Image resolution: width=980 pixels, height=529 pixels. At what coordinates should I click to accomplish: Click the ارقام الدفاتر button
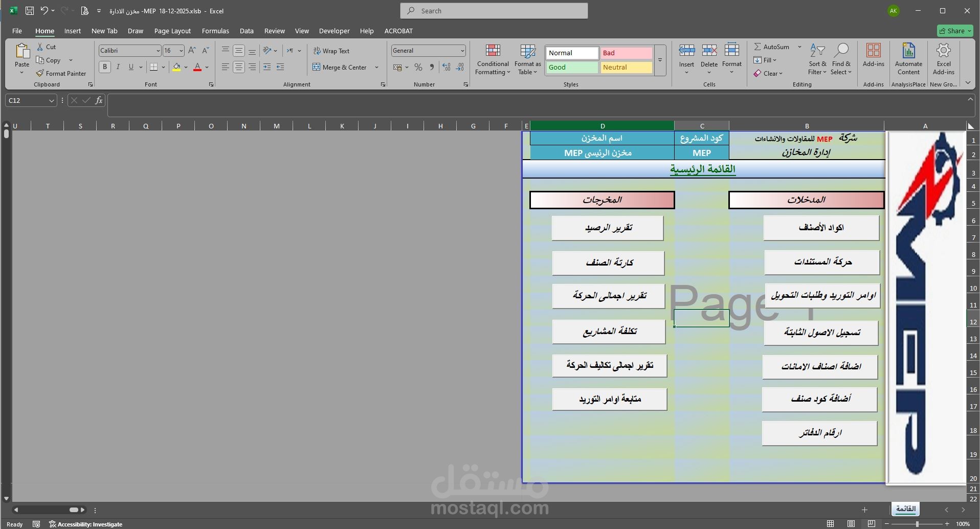820,433
